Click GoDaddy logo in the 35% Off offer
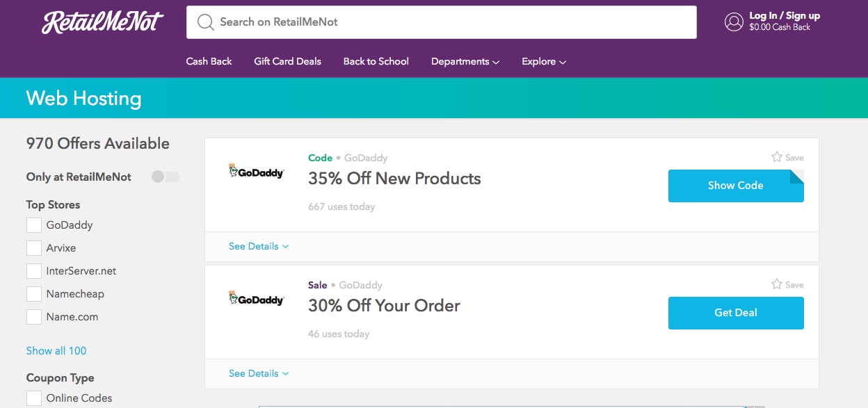Image resolution: width=868 pixels, height=408 pixels. coord(257,171)
